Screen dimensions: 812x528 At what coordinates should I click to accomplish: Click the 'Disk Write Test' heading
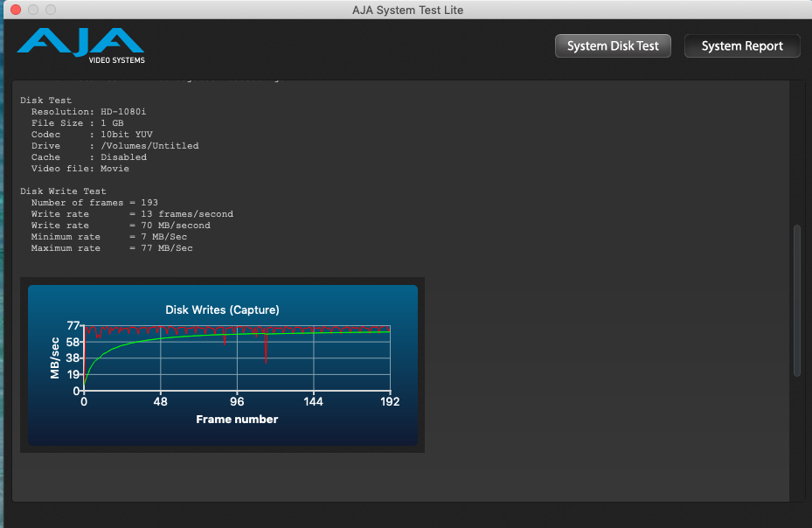[63, 191]
